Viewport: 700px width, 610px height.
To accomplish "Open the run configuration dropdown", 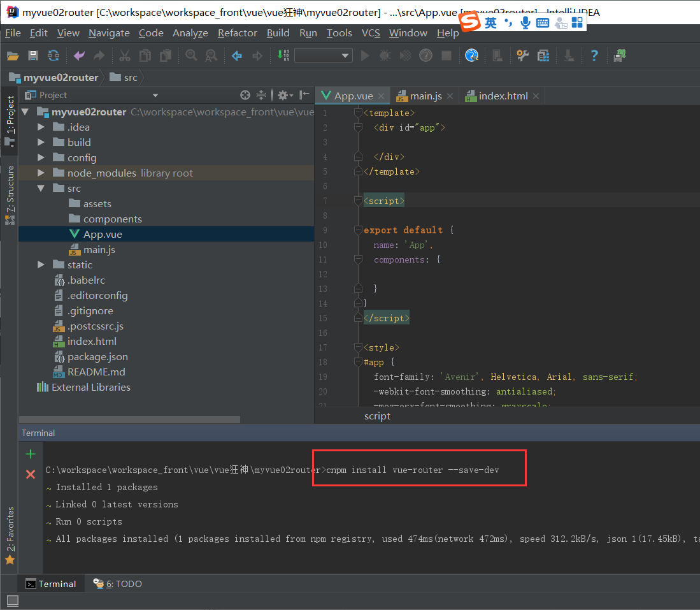I will 323,56.
